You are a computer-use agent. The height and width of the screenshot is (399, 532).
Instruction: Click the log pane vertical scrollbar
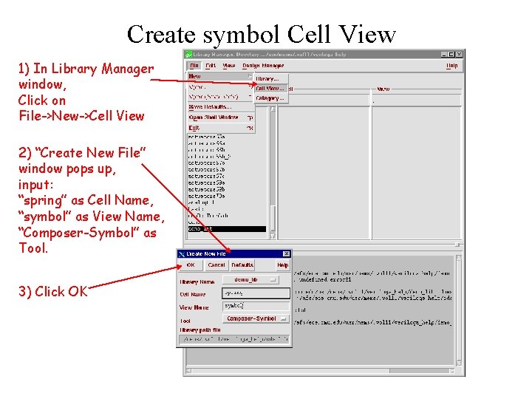459,310
